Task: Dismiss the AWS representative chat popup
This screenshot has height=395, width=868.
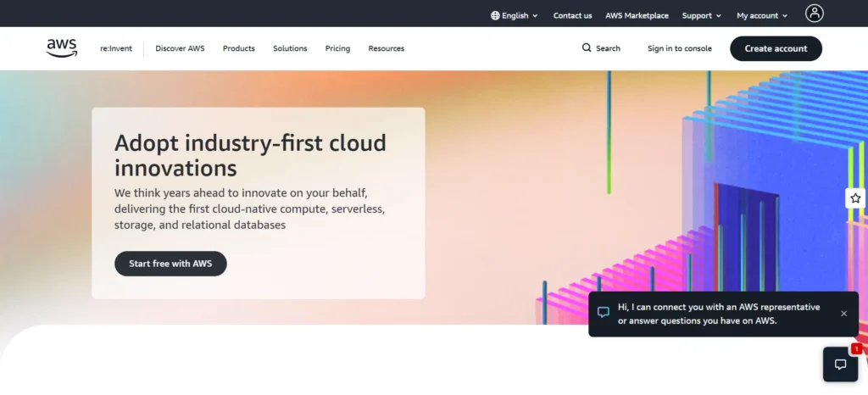Action: point(843,314)
